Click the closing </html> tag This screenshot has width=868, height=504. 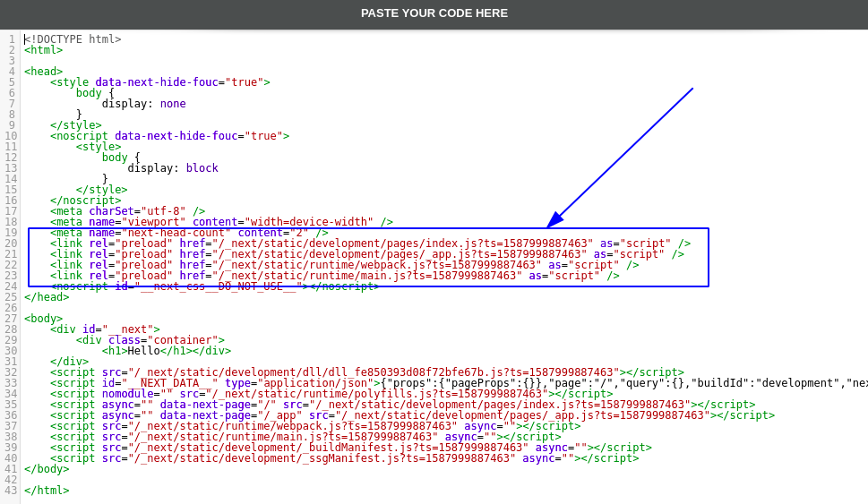coord(47,491)
